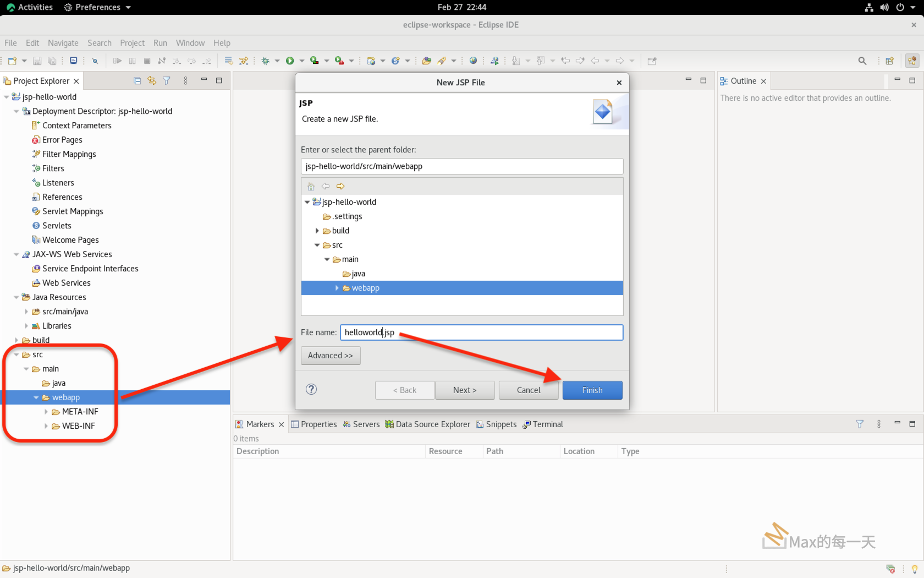Toggle Link with Editor in Project Explorer
The width and height of the screenshot is (924, 578).
[x=151, y=80]
